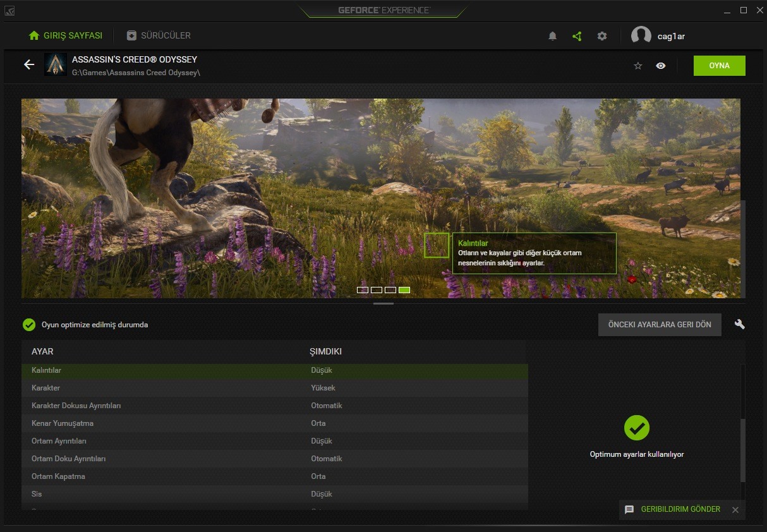The height and width of the screenshot is (532, 767).
Task: Click the AYAR column header
Action: (x=42, y=351)
